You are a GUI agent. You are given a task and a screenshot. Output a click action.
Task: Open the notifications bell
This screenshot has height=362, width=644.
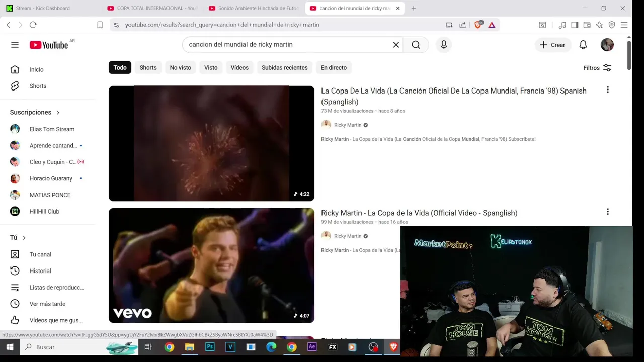(x=583, y=45)
